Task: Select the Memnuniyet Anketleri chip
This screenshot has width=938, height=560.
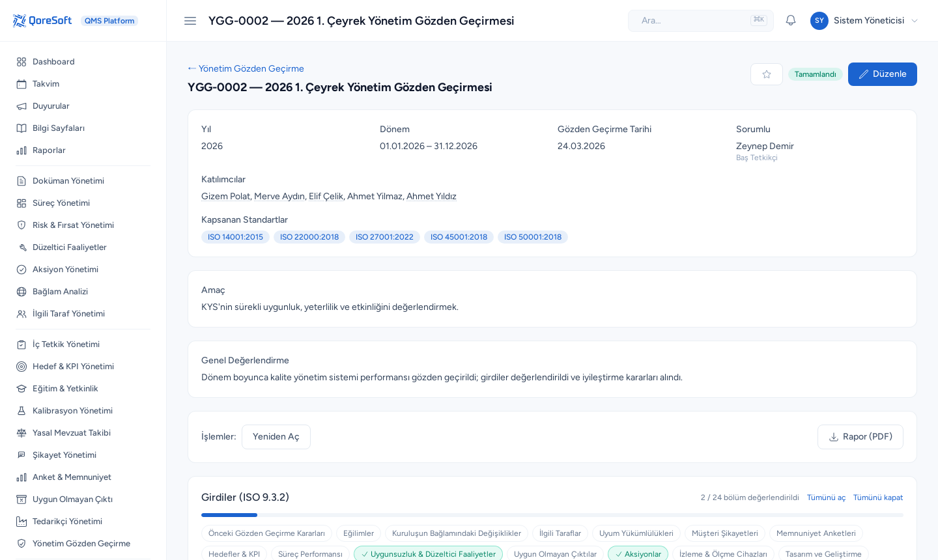Action: 816,533
